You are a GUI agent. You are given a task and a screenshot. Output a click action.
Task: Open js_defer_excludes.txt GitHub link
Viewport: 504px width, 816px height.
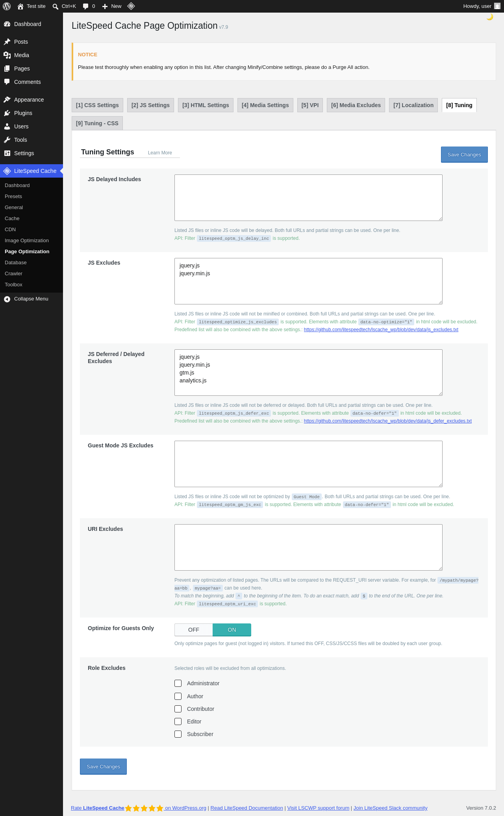(x=388, y=421)
